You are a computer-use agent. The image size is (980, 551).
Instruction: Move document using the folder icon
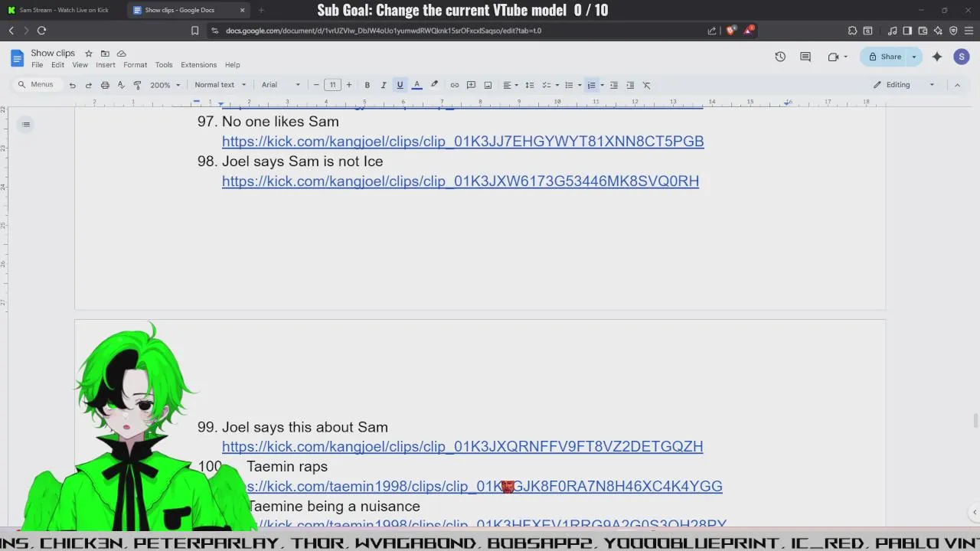click(105, 54)
